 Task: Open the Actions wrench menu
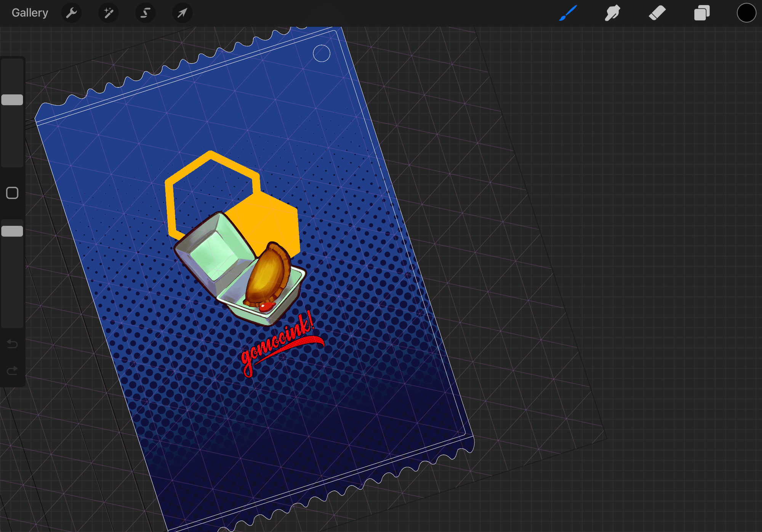pyautogui.click(x=71, y=13)
